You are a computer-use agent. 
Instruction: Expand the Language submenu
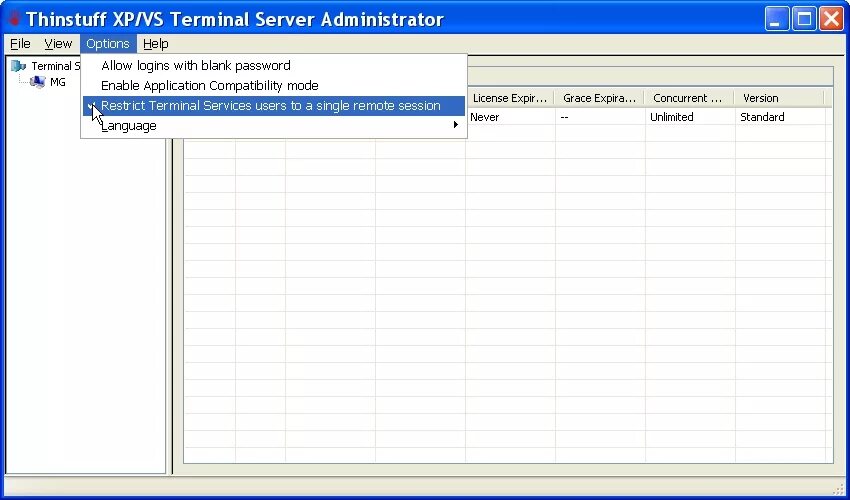(x=274, y=126)
